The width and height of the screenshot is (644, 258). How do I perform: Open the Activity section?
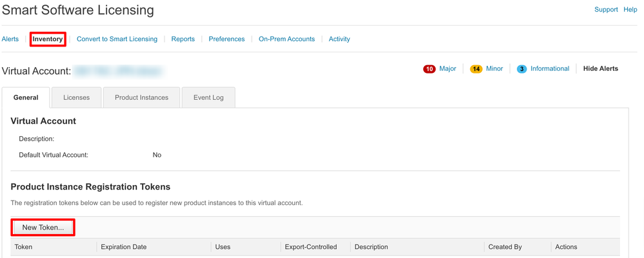pos(339,39)
